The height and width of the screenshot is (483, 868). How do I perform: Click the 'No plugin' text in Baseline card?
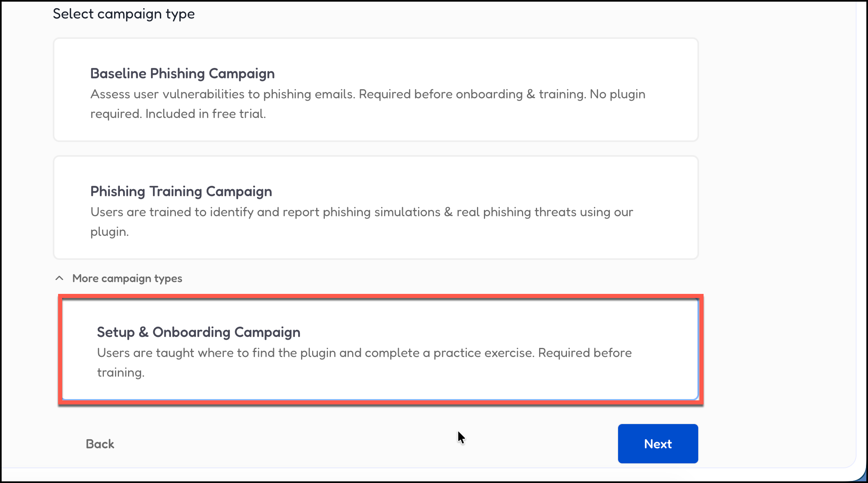click(x=618, y=95)
